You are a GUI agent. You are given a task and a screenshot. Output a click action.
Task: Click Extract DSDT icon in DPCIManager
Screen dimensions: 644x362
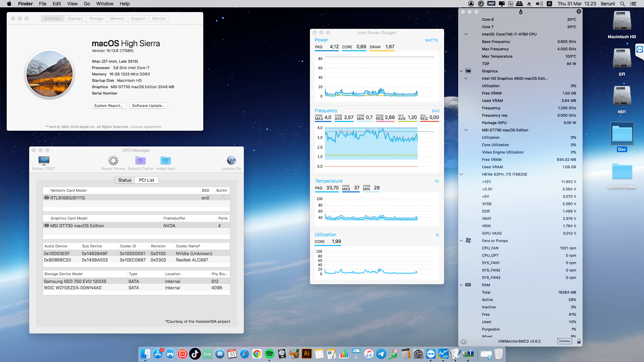[x=44, y=161]
